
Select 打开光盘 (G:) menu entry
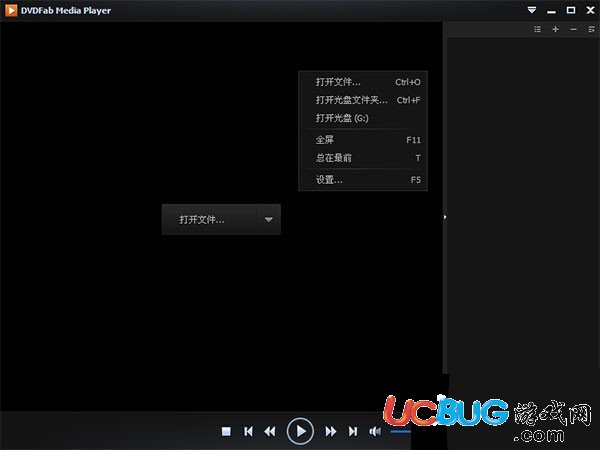coord(363,118)
